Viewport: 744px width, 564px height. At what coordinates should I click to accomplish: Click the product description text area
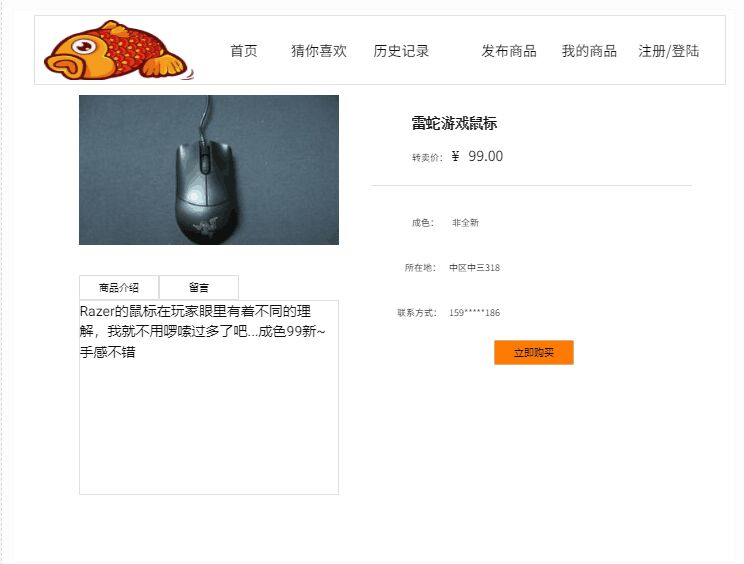tap(209, 398)
